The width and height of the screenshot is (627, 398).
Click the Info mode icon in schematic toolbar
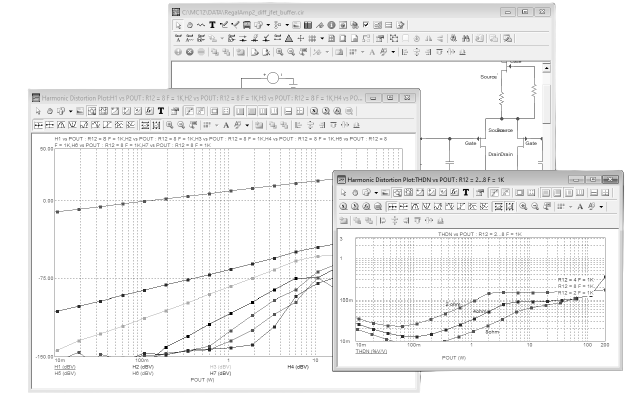(331, 25)
